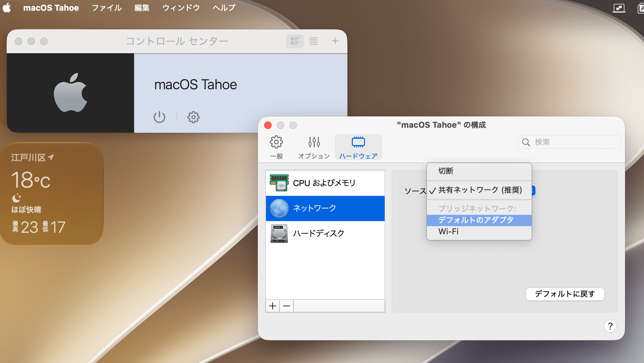Choose 切断 from source popup
Viewport: 644px width, 363px height.
(x=479, y=171)
